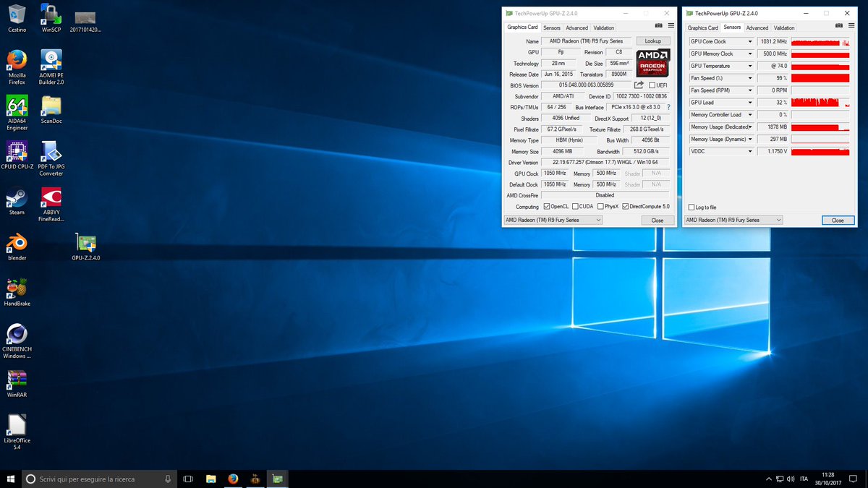The width and height of the screenshot is (868, 488).
Task: Switch to Sensors tab in left GPU-Z window
Action: [x=552, y=28]
